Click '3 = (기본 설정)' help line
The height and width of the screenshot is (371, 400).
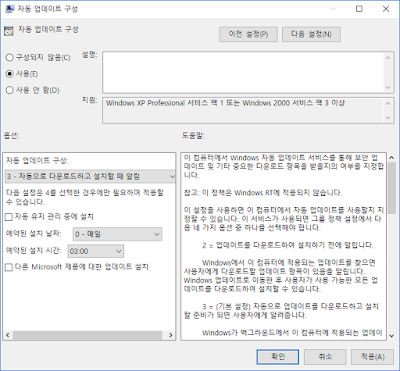281,310
